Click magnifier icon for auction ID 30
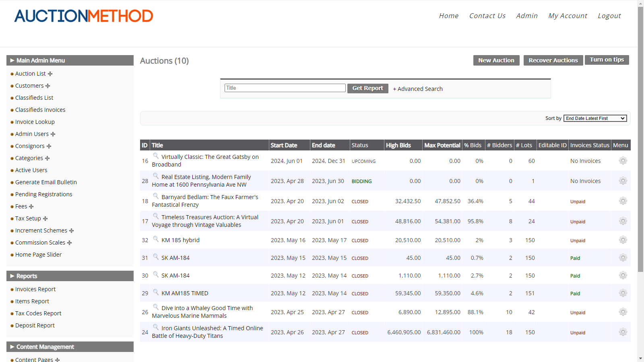Image resolution: width=644 pixels, height=362 pixels. [x=156, y=274]
